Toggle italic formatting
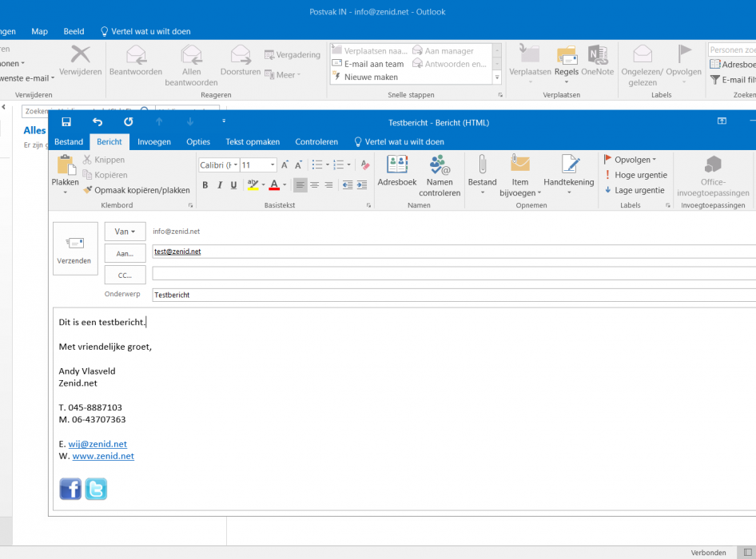Viewport: 756px width, 559px height. click(x=220, y=185)
